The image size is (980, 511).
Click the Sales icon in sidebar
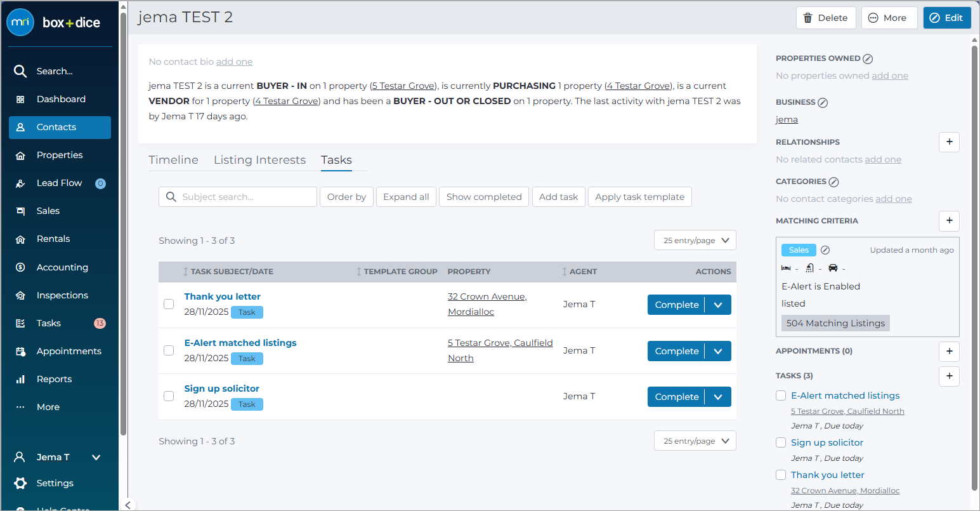(20, 211)
